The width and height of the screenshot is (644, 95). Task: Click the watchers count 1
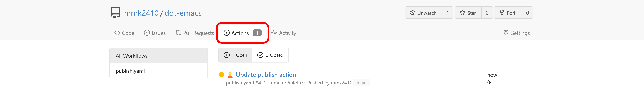click(447, 13)
